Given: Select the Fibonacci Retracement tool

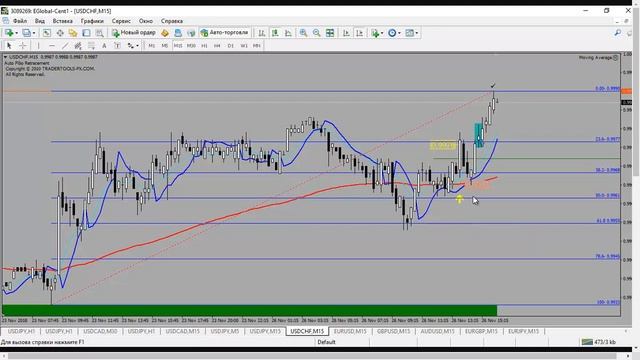Looking at the screenshot, I should click(91, 46).
